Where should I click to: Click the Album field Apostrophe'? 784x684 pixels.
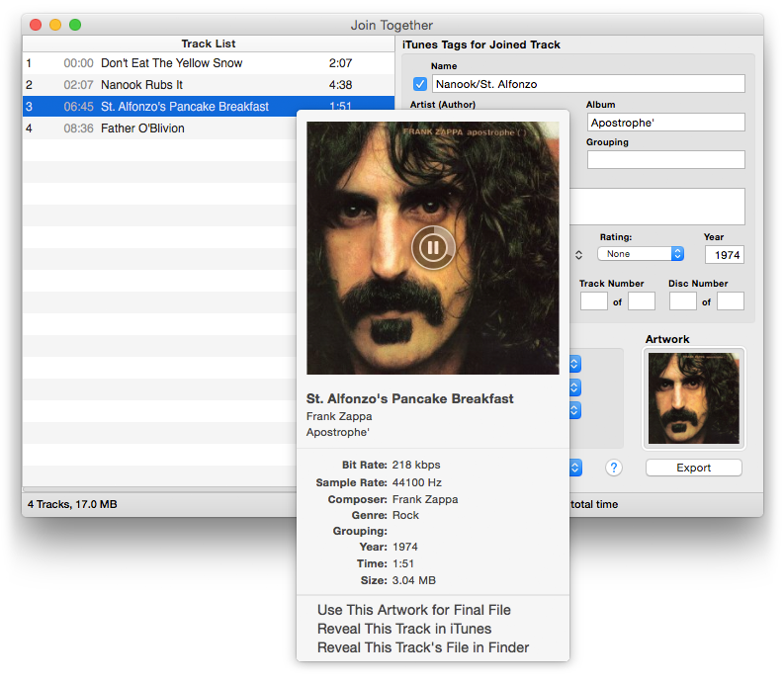666,123
